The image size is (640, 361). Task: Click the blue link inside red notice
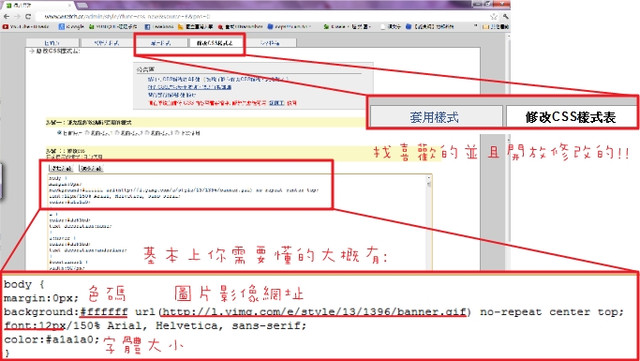(277, 103)
